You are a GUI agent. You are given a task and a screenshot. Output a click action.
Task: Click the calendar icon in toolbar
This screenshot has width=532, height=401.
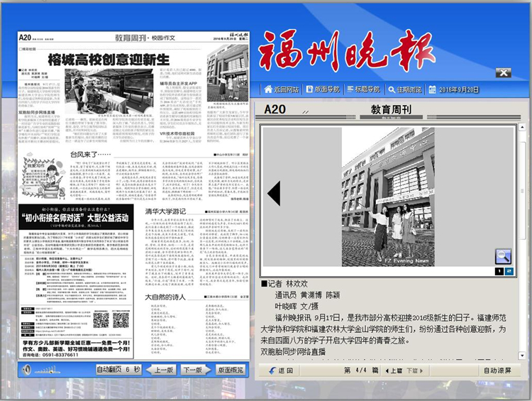tap(432, 89)
